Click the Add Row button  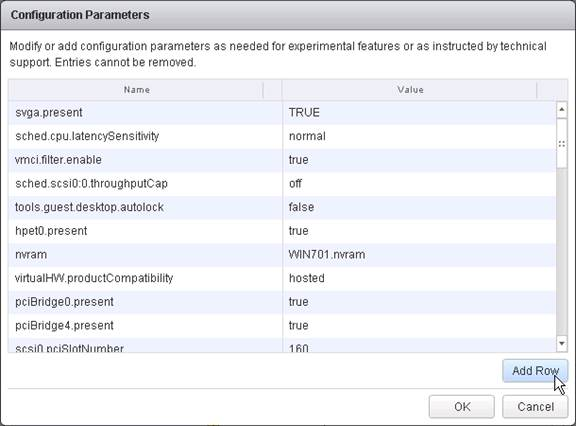pyautogui.click(x=535, y=371)
